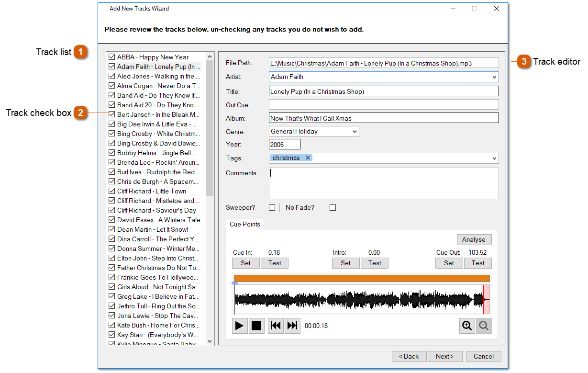Click into the Comments text box
The image size is (588, 373).
pos(384,183)
